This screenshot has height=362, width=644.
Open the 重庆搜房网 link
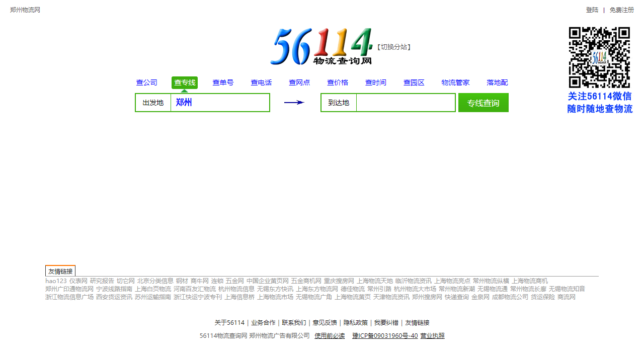pos(339,281)
